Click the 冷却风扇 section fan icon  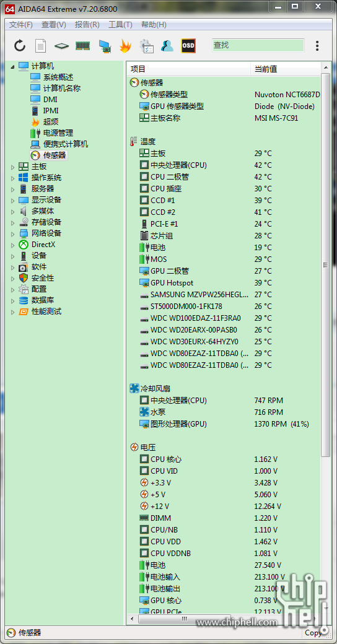click(x=134, y=388)
